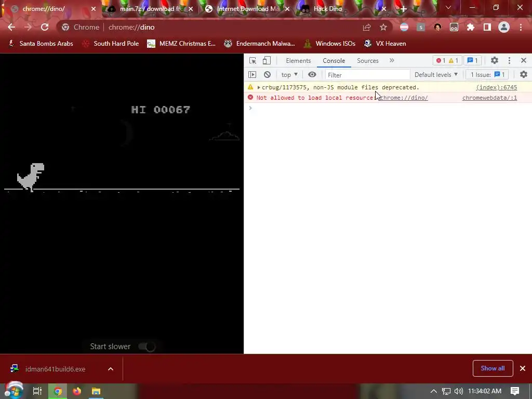Close the DevTools panel
This screenshot has width=532, height=399.
(x=524, y=60)
